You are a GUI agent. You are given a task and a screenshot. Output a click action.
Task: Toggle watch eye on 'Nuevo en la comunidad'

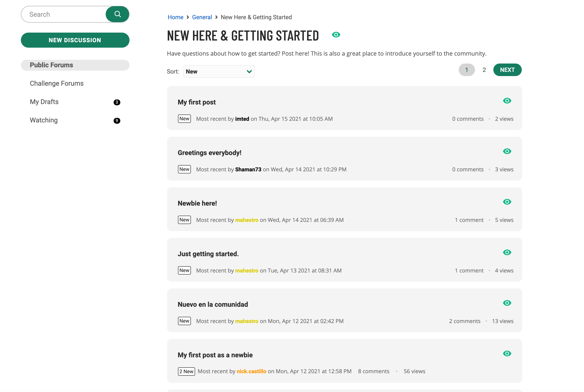click(507, 303)
